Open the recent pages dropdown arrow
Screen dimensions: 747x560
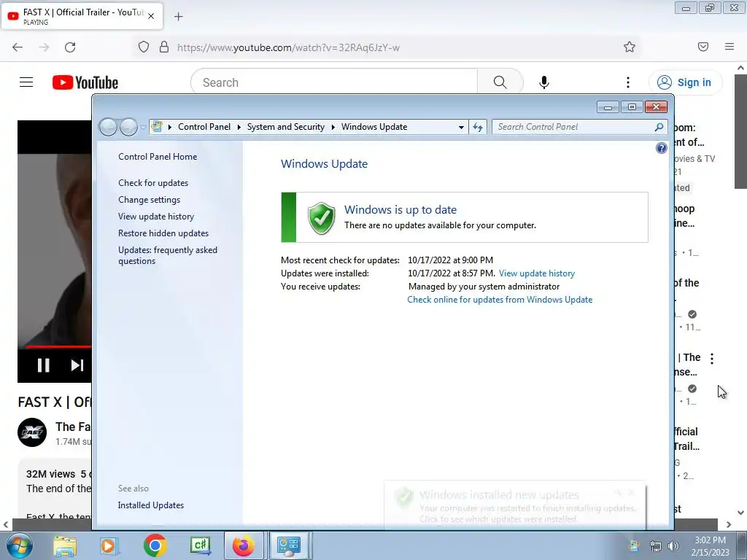[x=143, y=127]
